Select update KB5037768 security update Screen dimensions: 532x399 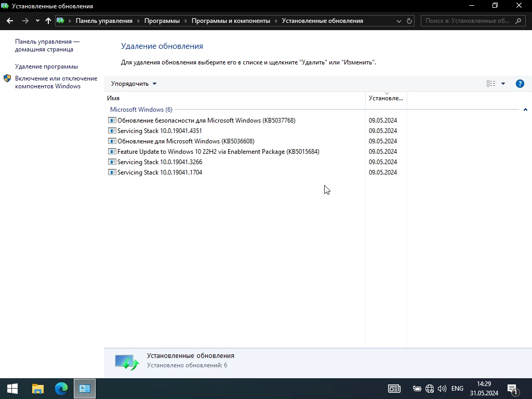[206, 121]
